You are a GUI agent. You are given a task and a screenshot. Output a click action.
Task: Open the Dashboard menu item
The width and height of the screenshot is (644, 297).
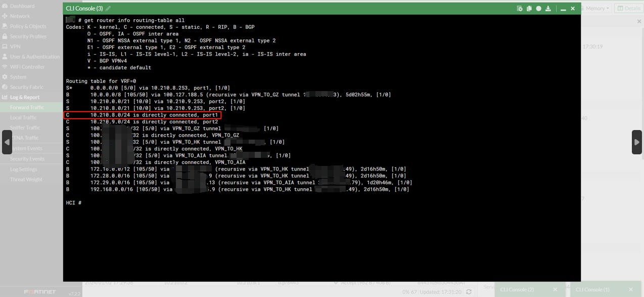[22, 6]
